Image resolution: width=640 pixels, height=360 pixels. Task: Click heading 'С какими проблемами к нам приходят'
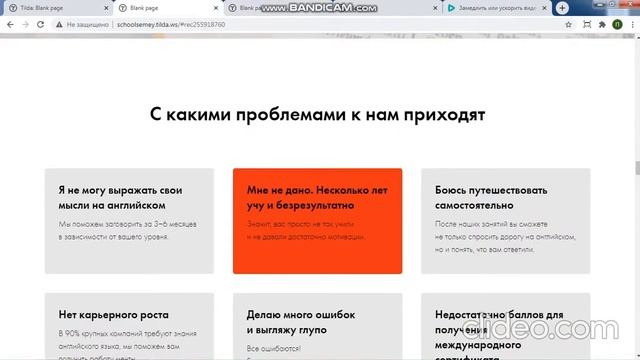(318, 114)
